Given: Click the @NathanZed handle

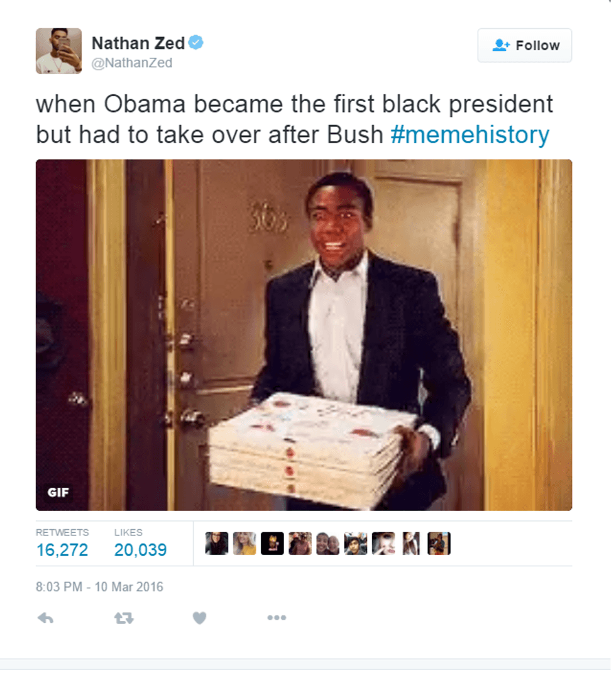Looking at the screenshot, I should pyautogui.click(x=132, y=63).
